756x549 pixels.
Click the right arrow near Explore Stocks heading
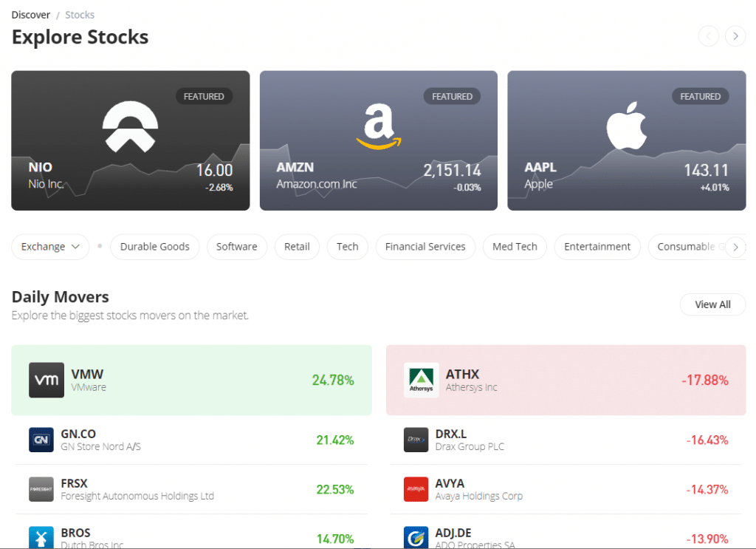[x=735, y=35]
